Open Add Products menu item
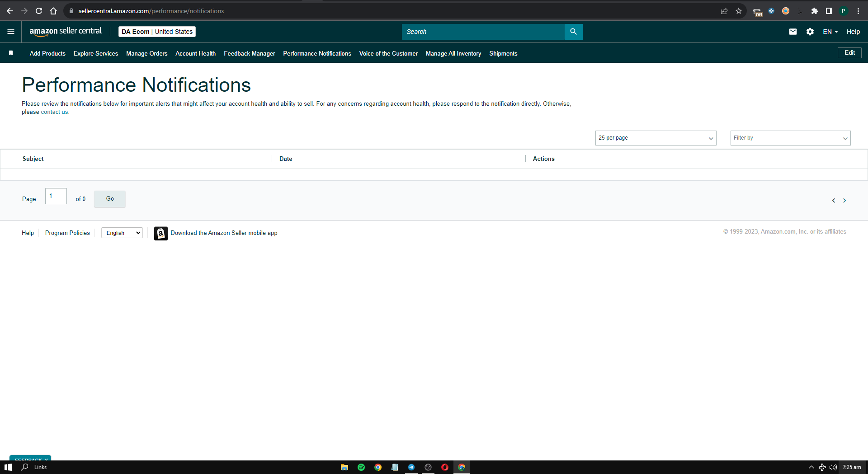868x474 pixels. coord(47,53)
